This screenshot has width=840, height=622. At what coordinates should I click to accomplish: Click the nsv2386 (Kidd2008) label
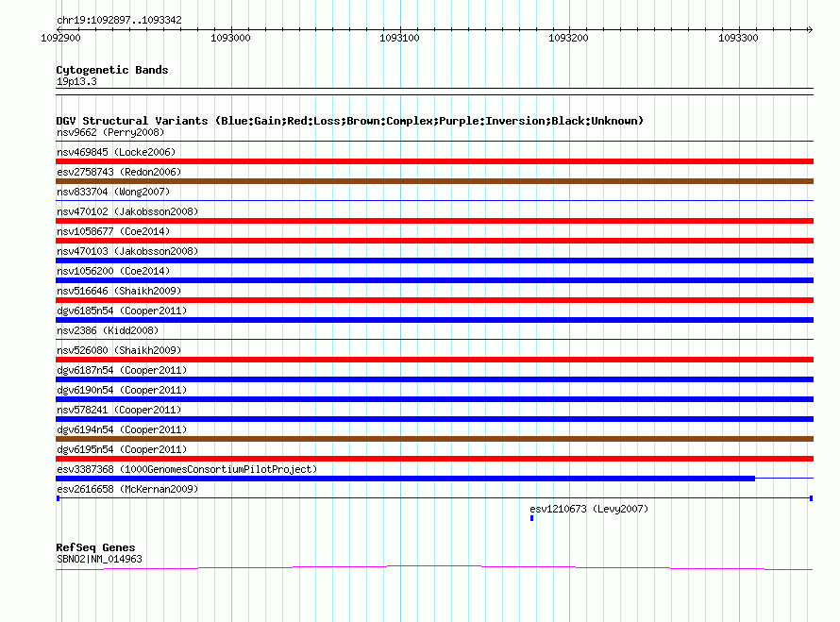coord(108,330)
